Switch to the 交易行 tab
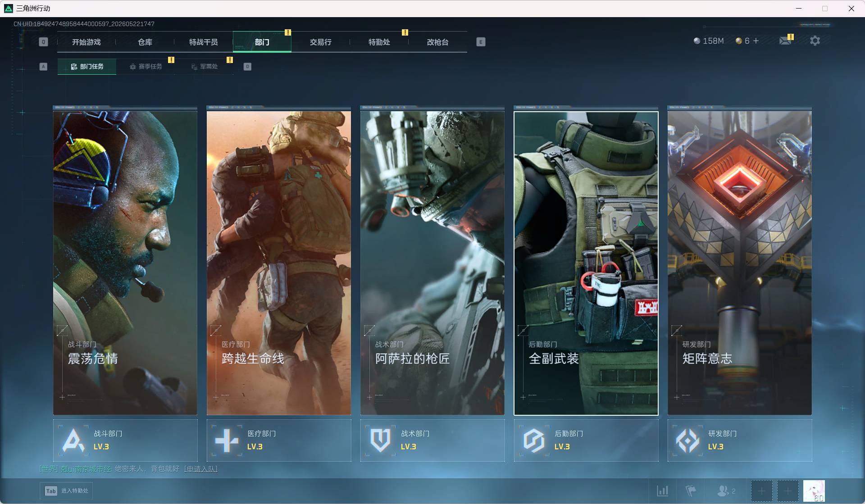This screenshot has width=865, height=504. (x=321, y=42)
